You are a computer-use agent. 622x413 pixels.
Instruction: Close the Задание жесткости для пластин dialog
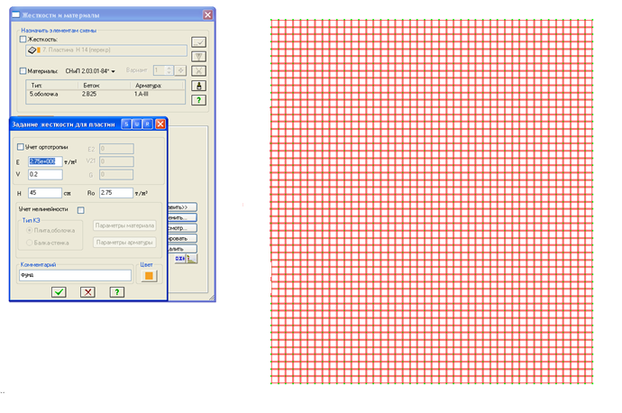(160, 124)
